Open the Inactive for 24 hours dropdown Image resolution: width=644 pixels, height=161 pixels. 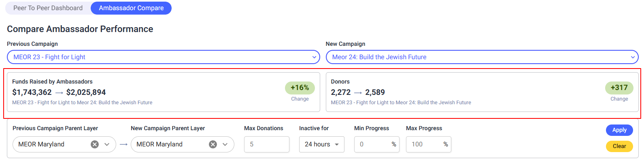[322, 144]
